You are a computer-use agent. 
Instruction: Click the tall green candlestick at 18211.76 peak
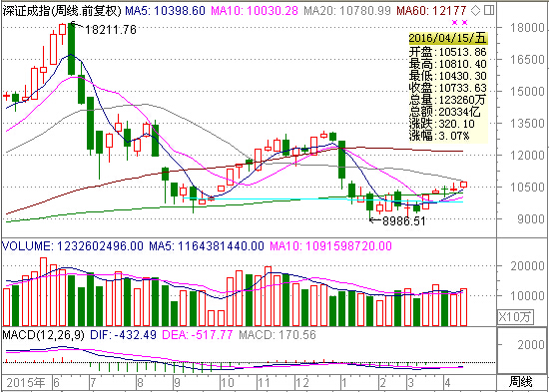tap(72, 49)
